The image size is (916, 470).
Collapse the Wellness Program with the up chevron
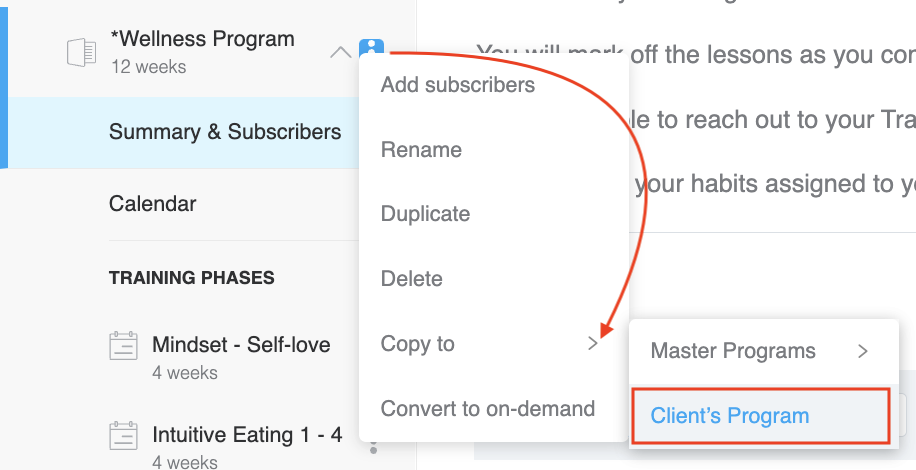(341, 53)
